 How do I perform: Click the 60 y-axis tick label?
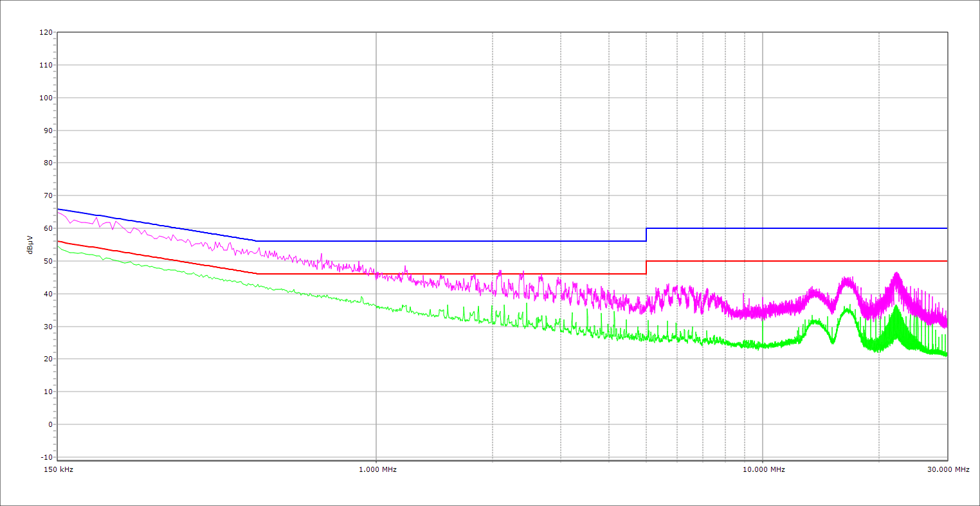(48, 228)
